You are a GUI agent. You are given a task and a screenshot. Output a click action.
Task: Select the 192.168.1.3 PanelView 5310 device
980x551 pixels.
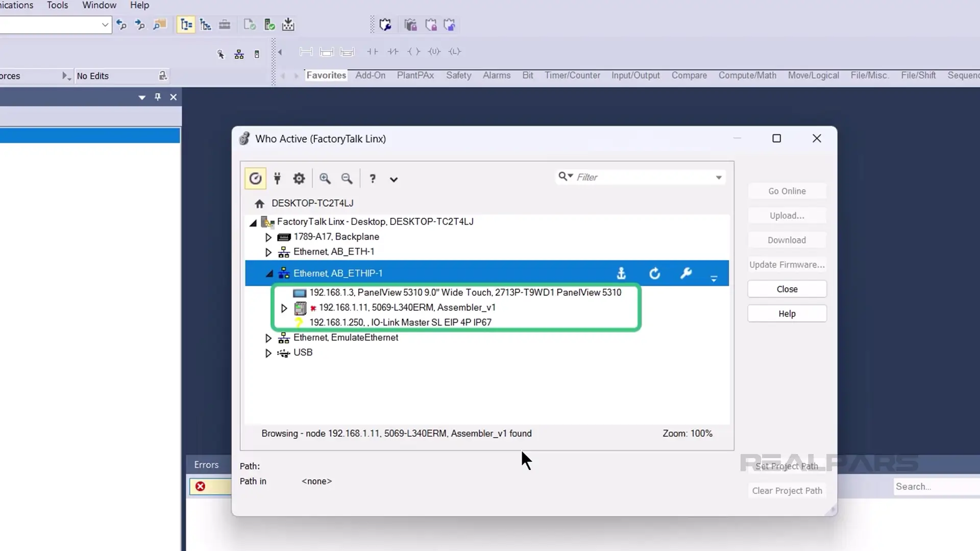[x=465, y=292]
